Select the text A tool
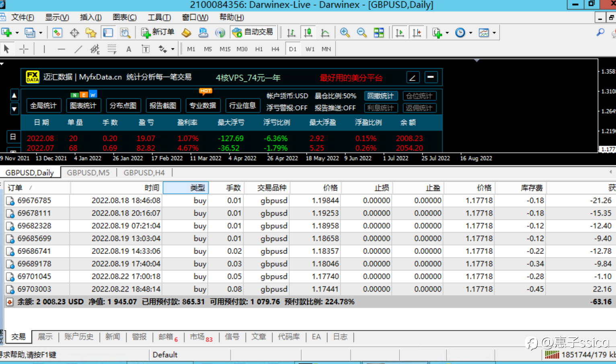The width and height of the screenshot is (616, 364). tap(129, 49)
